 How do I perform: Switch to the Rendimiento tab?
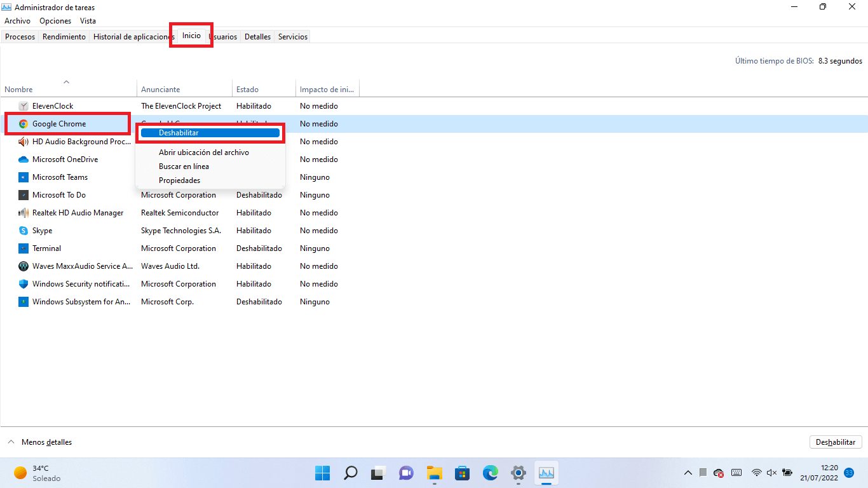click(x=64, y=37)
